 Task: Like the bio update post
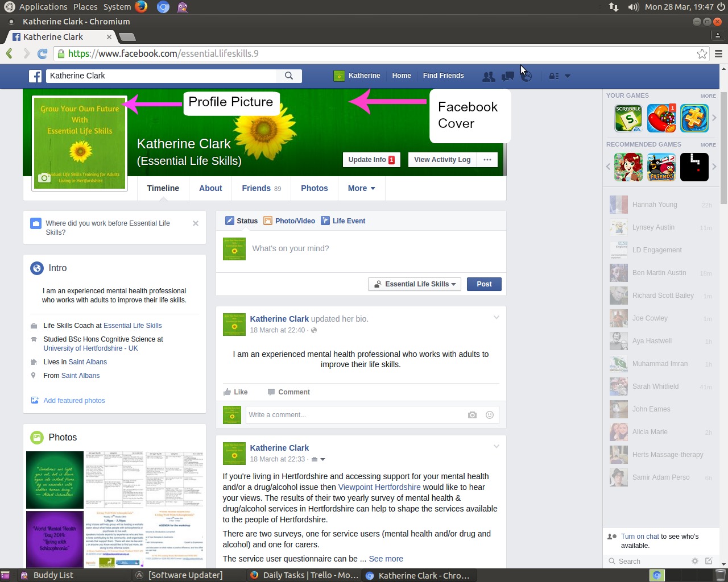(x=235, y=392)
